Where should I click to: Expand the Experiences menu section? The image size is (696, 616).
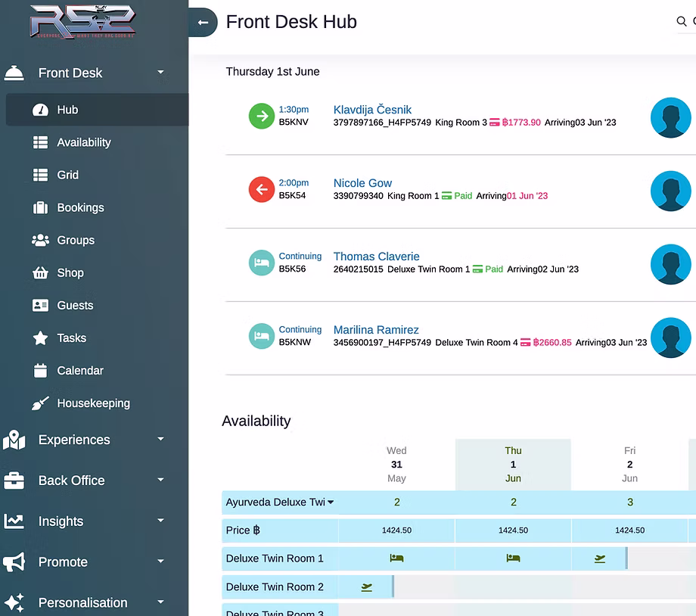(160, 440)
